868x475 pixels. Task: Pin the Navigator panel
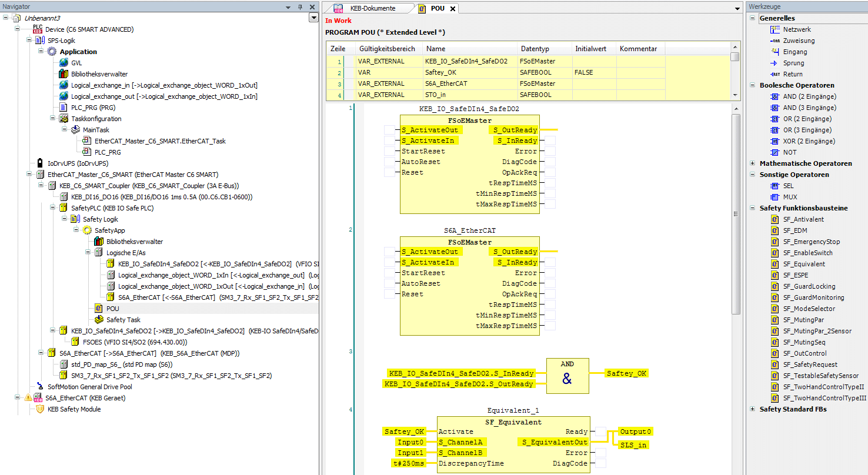click(x=300, y=7)
